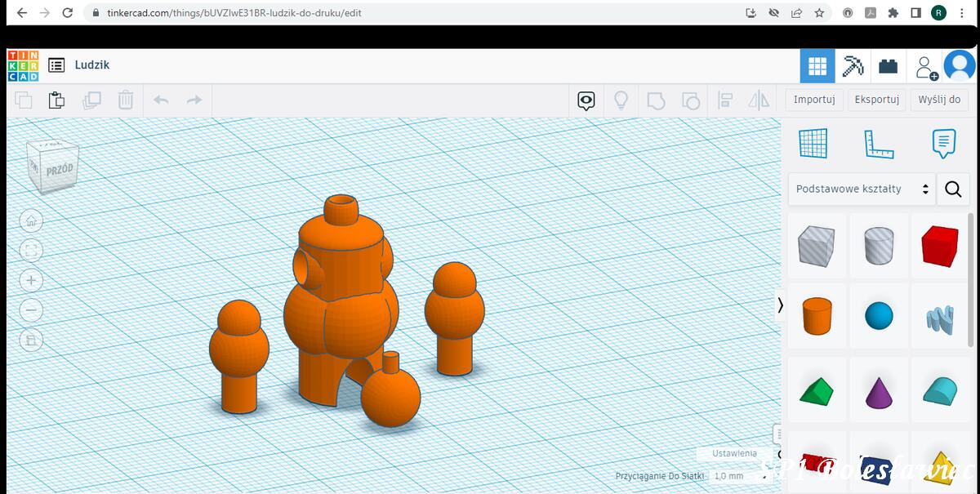Reload the page in the browser
The image size is (980, 494).
tap(68, 13)
